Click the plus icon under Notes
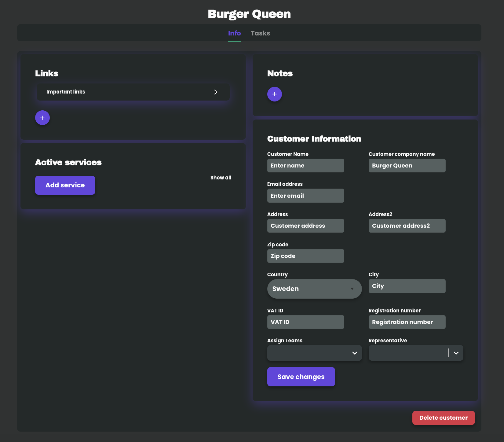This screenshot has height=442, width=504. pyautogui.click(x=274, y=94)
